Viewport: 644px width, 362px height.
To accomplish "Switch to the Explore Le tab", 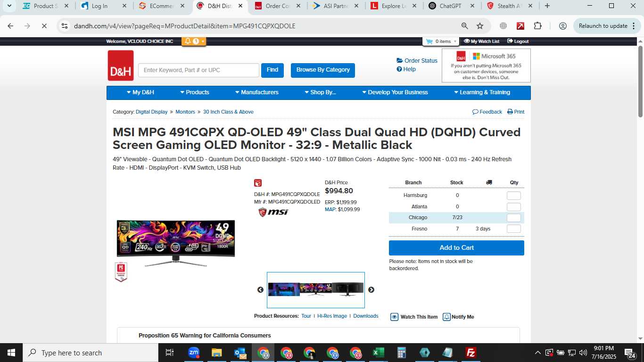I will [394, 6].
